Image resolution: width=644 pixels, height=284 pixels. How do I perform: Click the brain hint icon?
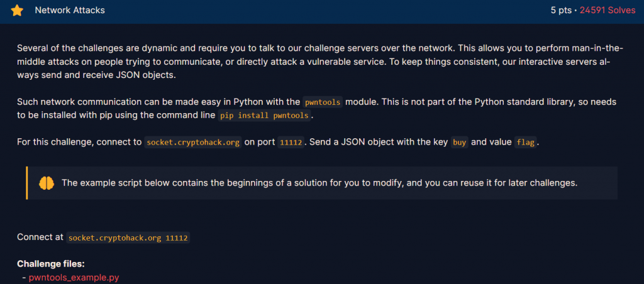(x=47, y=183)
